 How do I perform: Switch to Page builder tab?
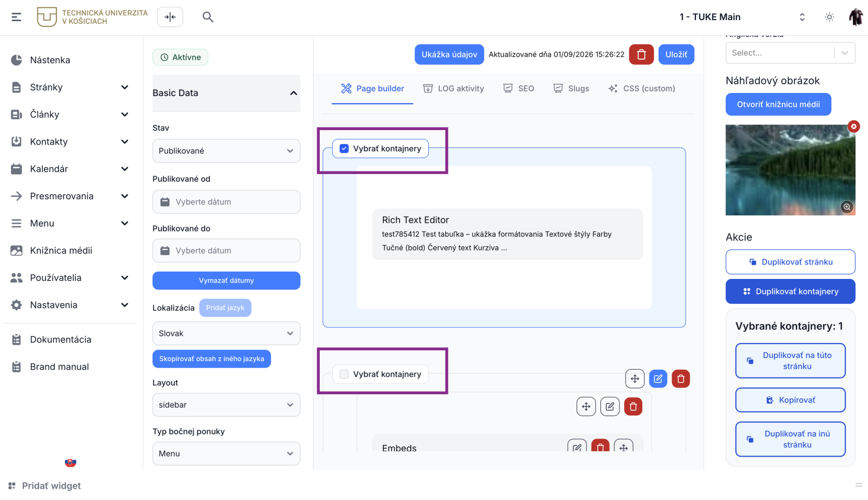point(373,88)
